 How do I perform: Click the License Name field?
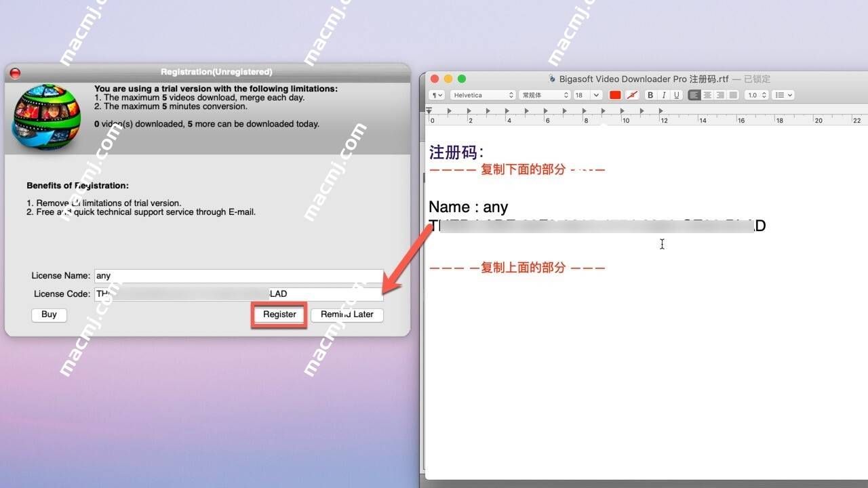239,276
